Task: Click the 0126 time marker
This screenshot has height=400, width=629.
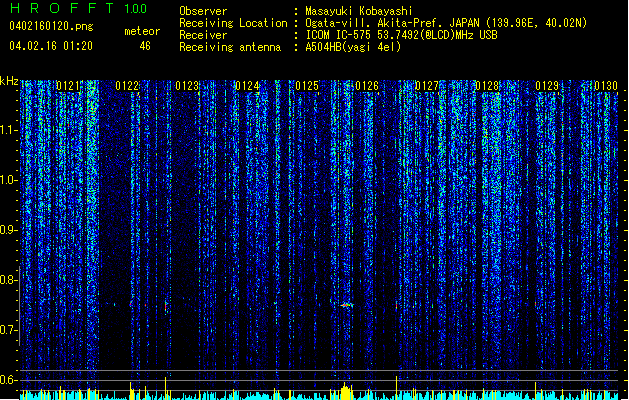Action: pos(367,86)
